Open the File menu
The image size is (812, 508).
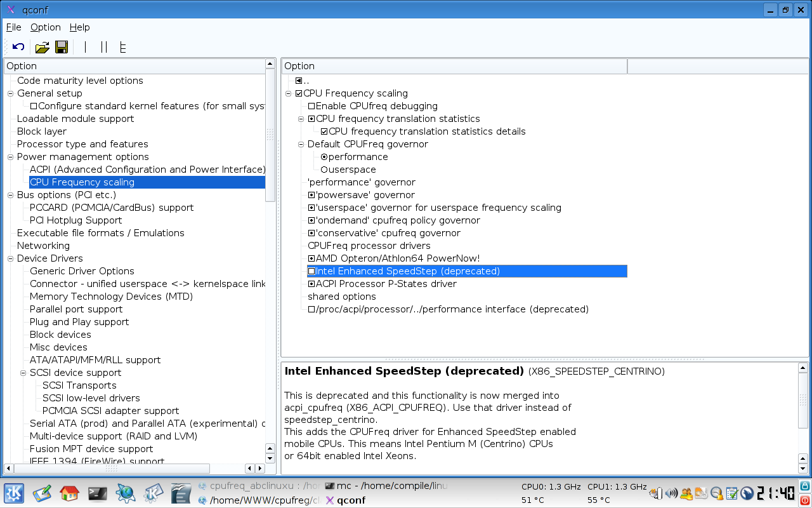[x=13, y=27]
